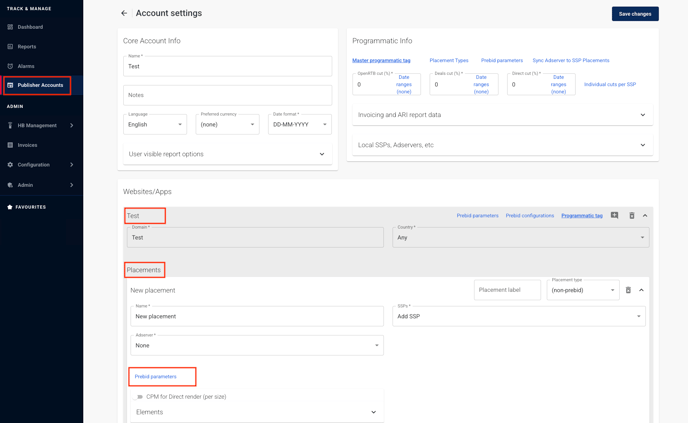The width and height of the screenshot is (688, 423).
Task: Open the Adserver dropdown set to None
Action: 257,345
